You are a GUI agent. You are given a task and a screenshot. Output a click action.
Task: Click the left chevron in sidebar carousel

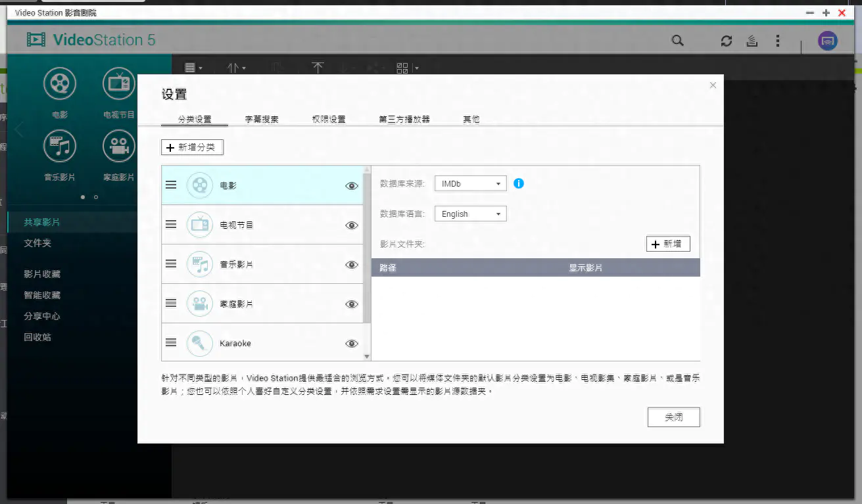coord(18,129)
